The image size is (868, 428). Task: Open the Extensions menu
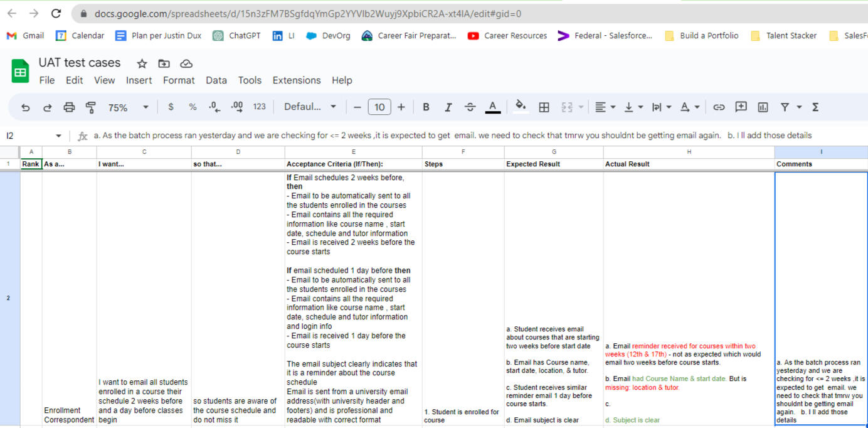click(x=296, y=80)
